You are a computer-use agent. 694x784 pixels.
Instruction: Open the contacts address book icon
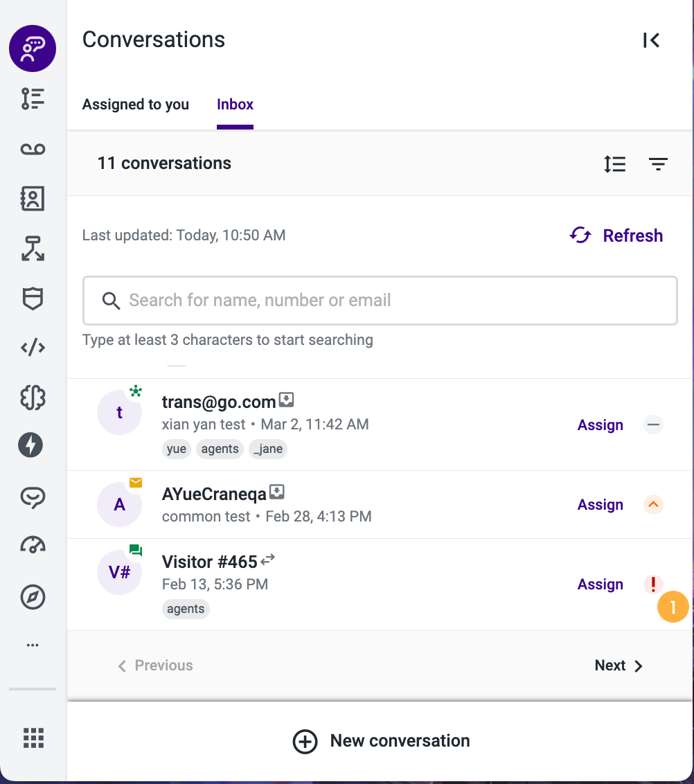pos(33,199)
